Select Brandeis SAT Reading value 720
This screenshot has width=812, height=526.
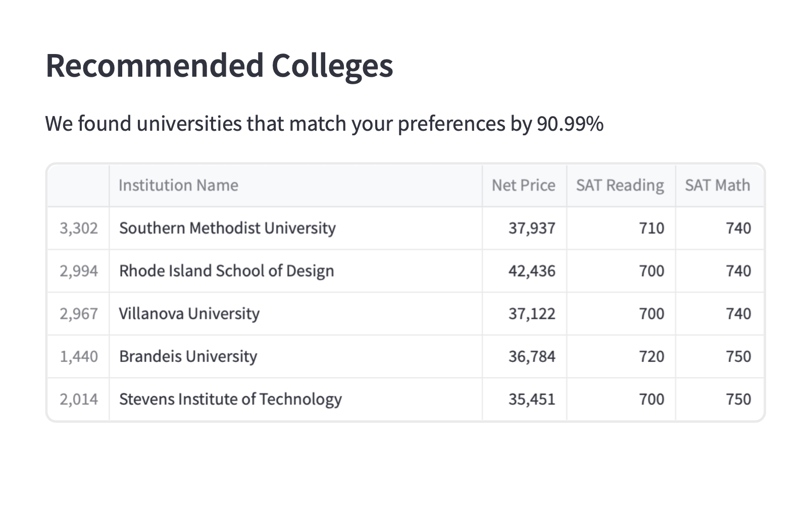click(x=651, y=356)
